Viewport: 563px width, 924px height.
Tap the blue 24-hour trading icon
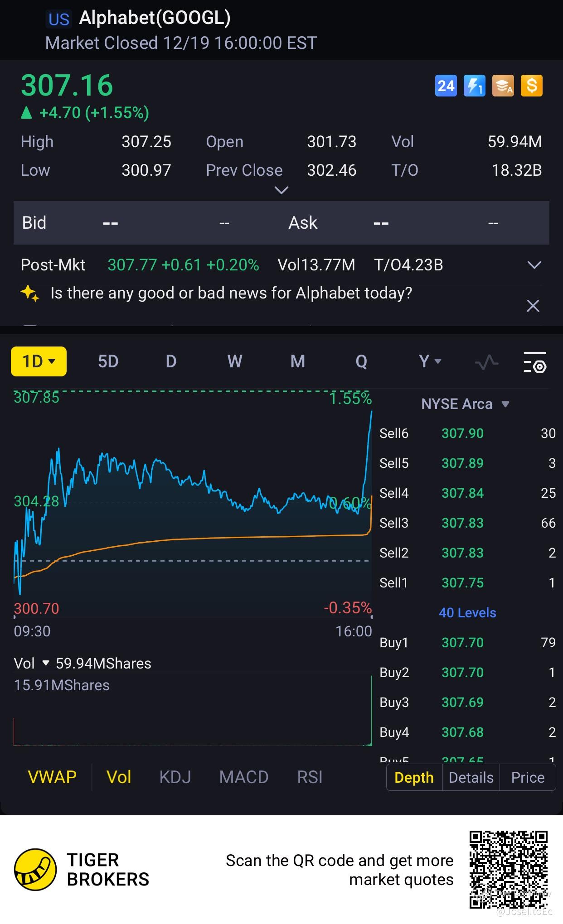[446, 86]
